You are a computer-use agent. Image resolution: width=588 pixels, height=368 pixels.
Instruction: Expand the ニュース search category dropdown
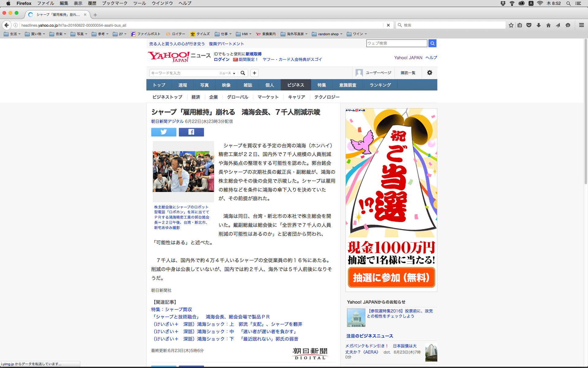coord(227,73)
